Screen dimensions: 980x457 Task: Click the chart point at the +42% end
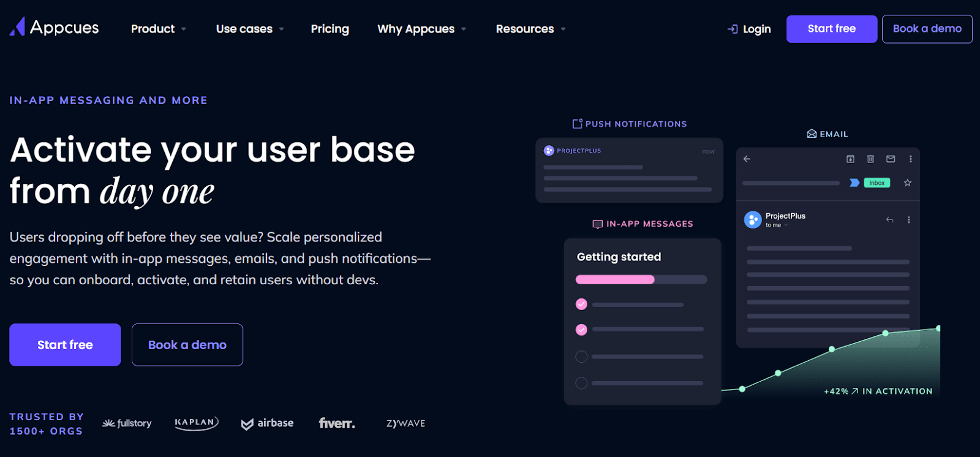(938, 329)
